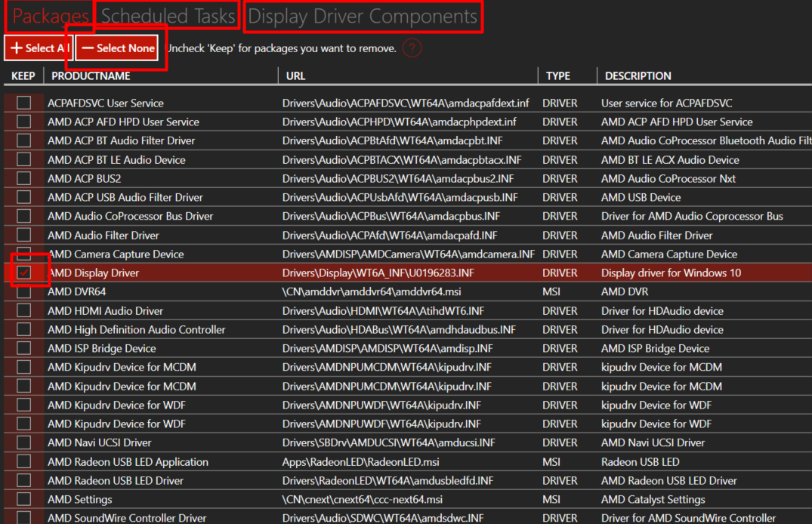Open the Packages tab
Screen dimensions: 812x524
(51, 16)
